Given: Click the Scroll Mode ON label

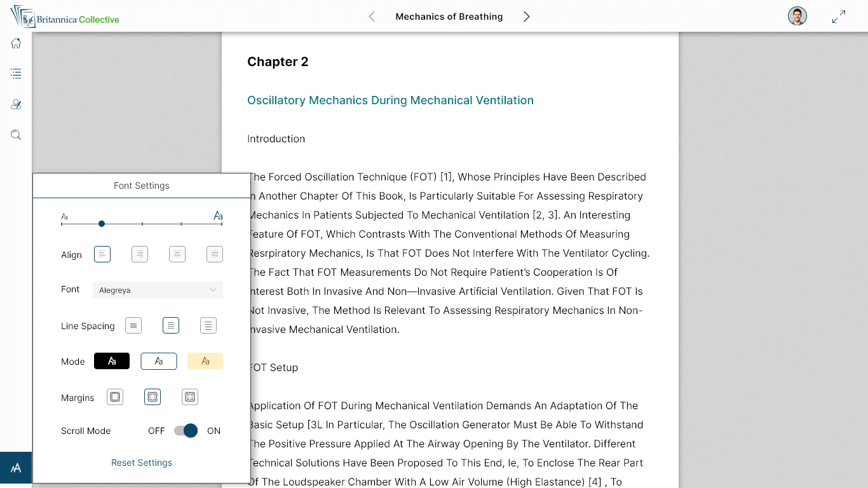Looking at the screenshot, I should (x=214, y=431).
